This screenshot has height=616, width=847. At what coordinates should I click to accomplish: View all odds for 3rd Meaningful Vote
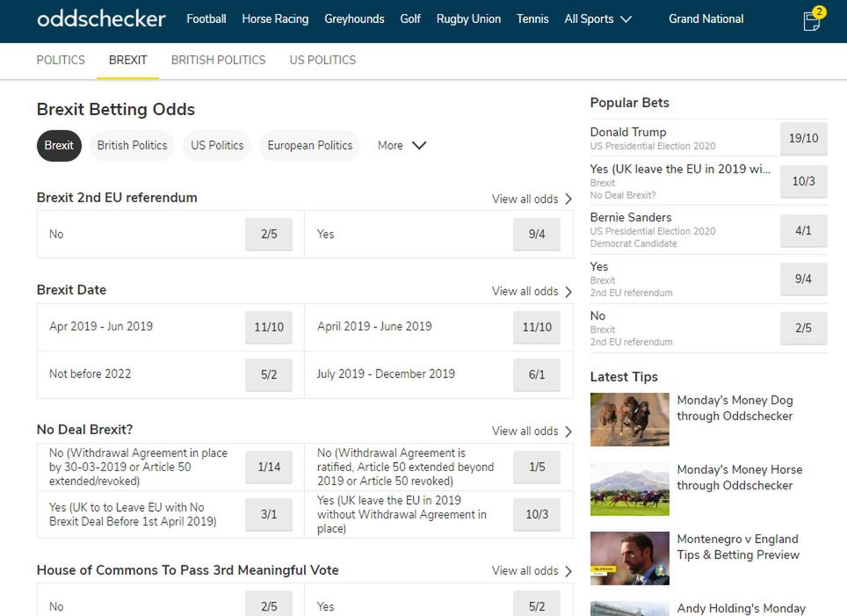point(532,570)
